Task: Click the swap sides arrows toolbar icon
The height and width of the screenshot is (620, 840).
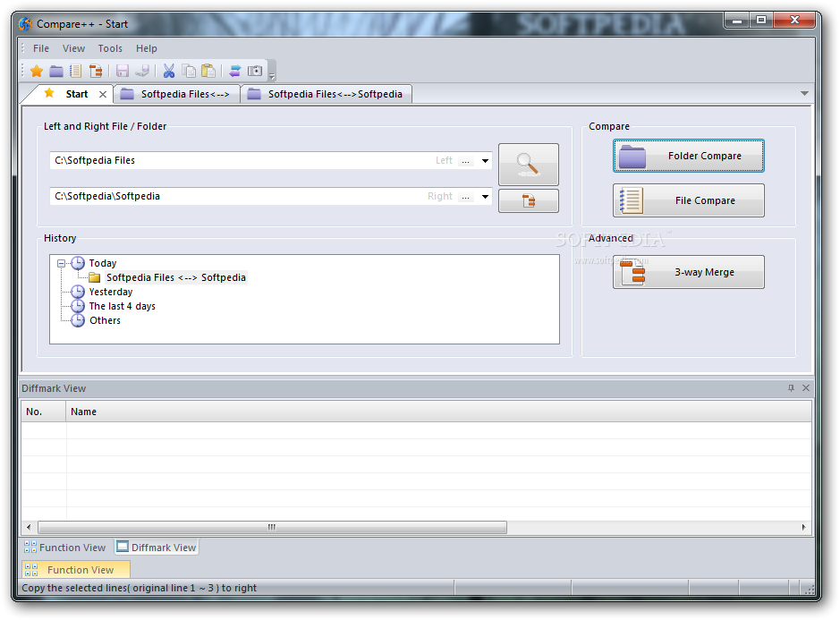Action: pos(234,71)
